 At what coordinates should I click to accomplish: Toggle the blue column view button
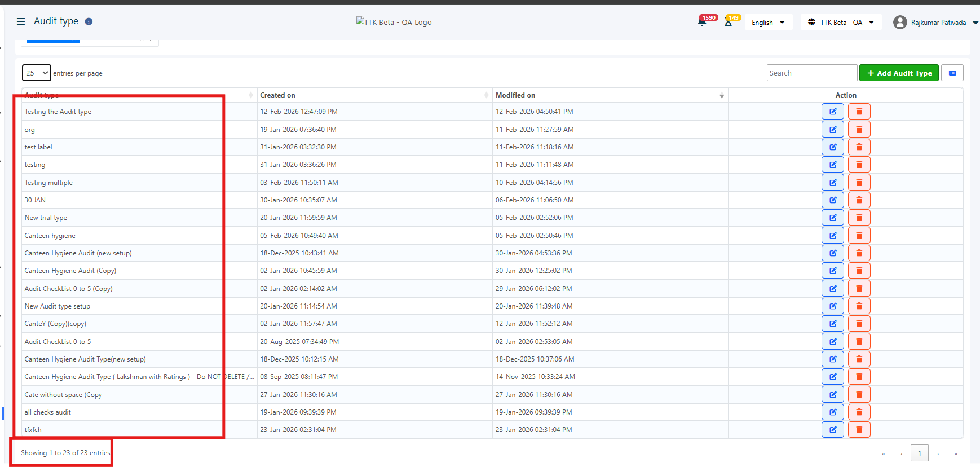[x=952, y=73]
